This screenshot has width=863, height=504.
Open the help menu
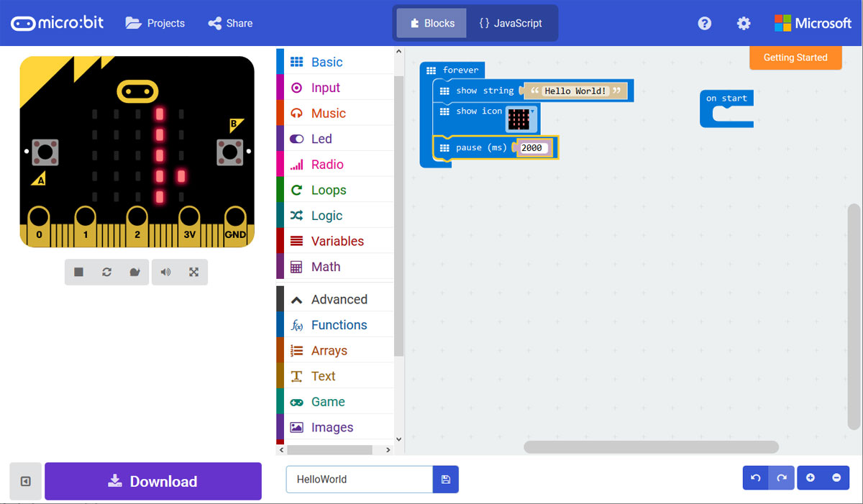point(704,23)
